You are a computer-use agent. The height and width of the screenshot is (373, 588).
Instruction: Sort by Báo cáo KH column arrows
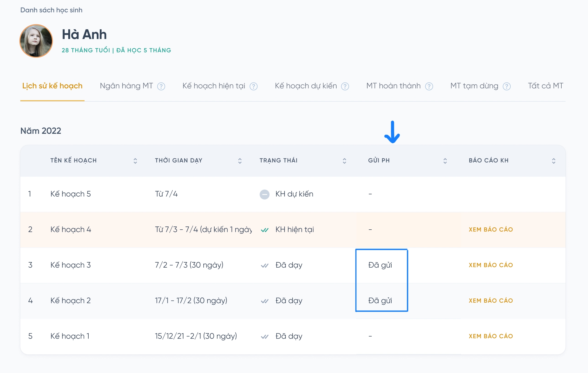pyautogui.click(x=553, y=161)
